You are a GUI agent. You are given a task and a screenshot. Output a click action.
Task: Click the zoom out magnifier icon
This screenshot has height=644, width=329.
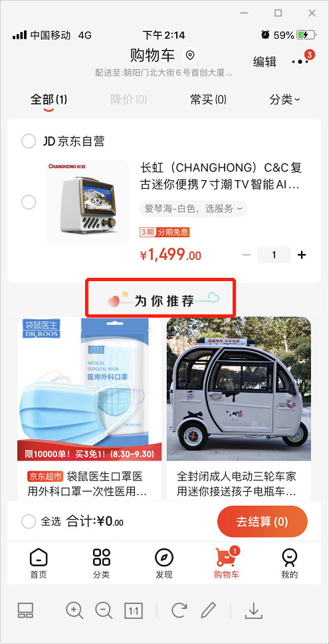coord(104,610)
